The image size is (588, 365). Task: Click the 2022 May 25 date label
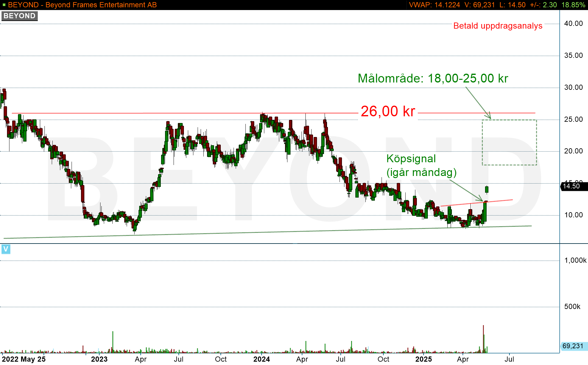tap(24, 359)
